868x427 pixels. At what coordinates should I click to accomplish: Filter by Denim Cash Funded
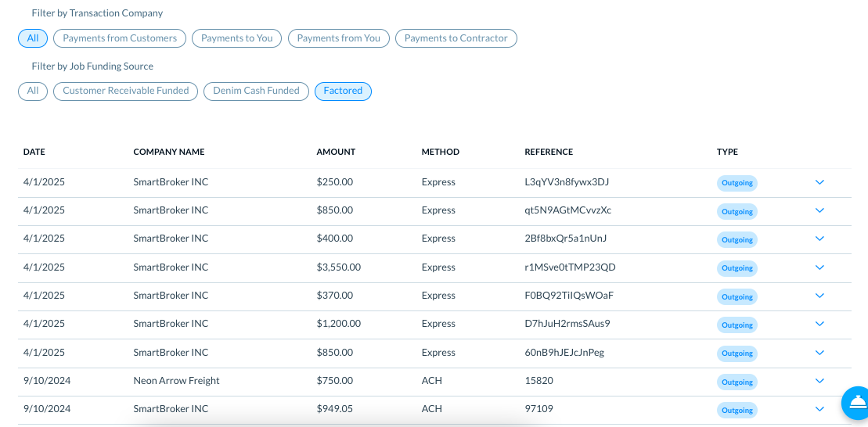[x=256, y=91]
